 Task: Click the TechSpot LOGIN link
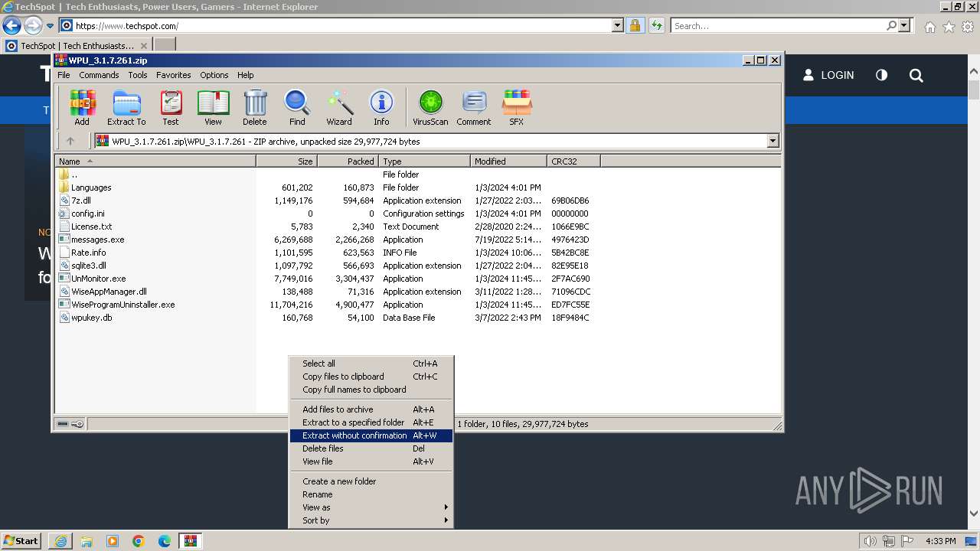(828, 75)
